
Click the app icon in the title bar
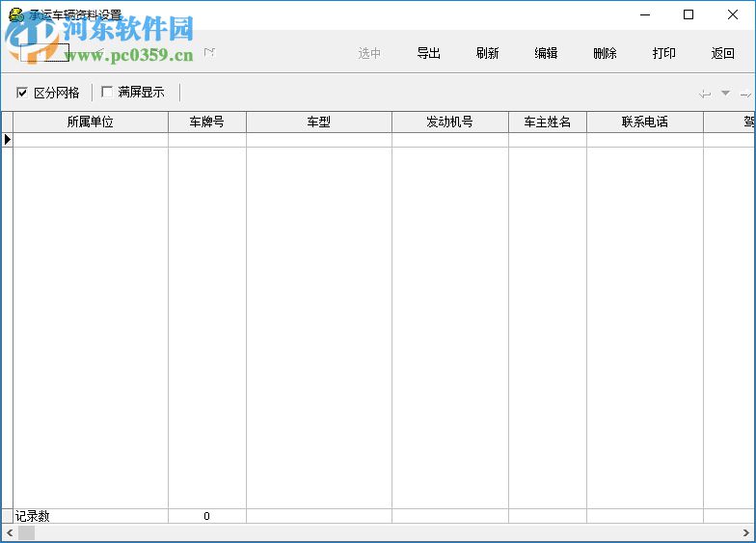[x=15, y=14]
